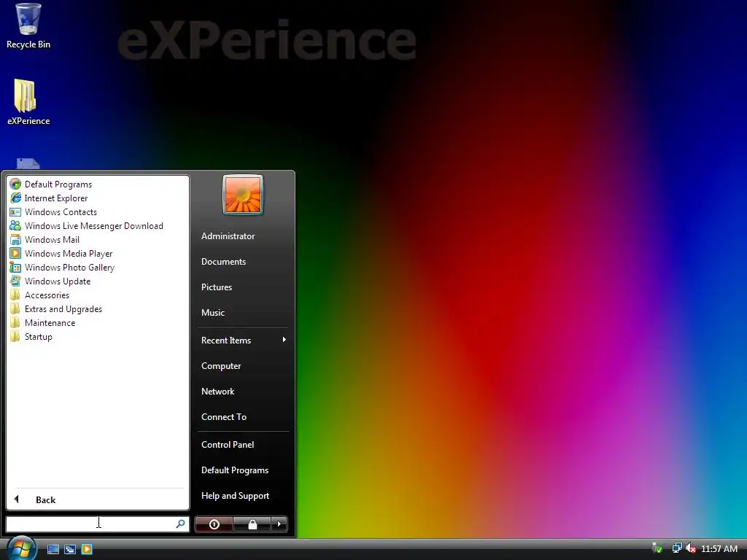Click the user account picture
This screenshot has height=560, width=747.
(243, 195)
